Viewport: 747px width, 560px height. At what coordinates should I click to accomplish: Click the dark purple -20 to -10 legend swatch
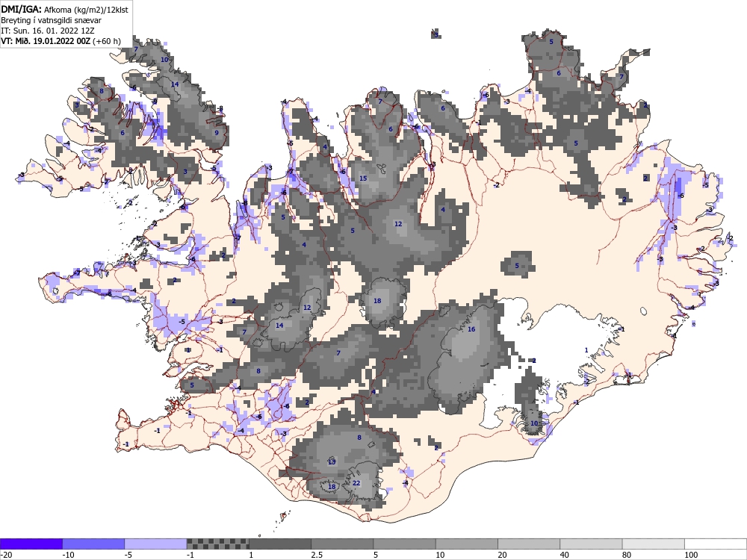(31, 544)
